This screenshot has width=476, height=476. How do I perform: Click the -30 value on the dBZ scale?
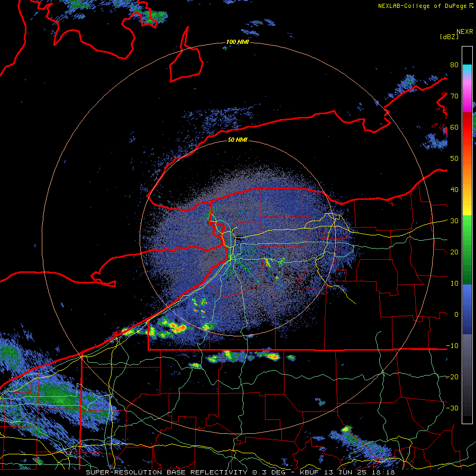pos(452,408)
